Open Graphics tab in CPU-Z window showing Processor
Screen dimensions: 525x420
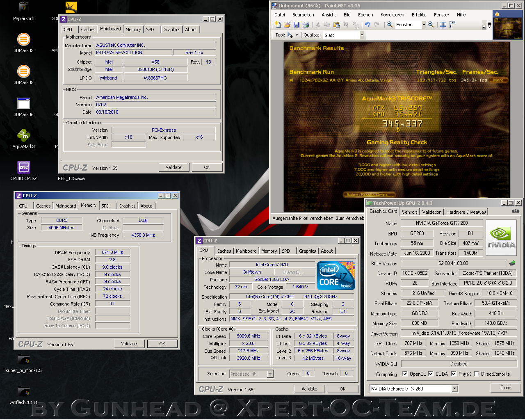coord(308,251)
